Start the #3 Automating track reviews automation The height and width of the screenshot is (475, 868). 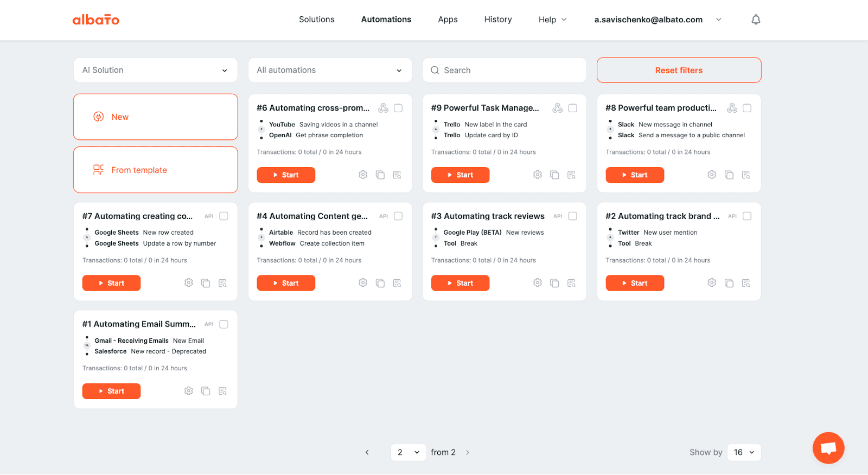[x=460, y=283]
